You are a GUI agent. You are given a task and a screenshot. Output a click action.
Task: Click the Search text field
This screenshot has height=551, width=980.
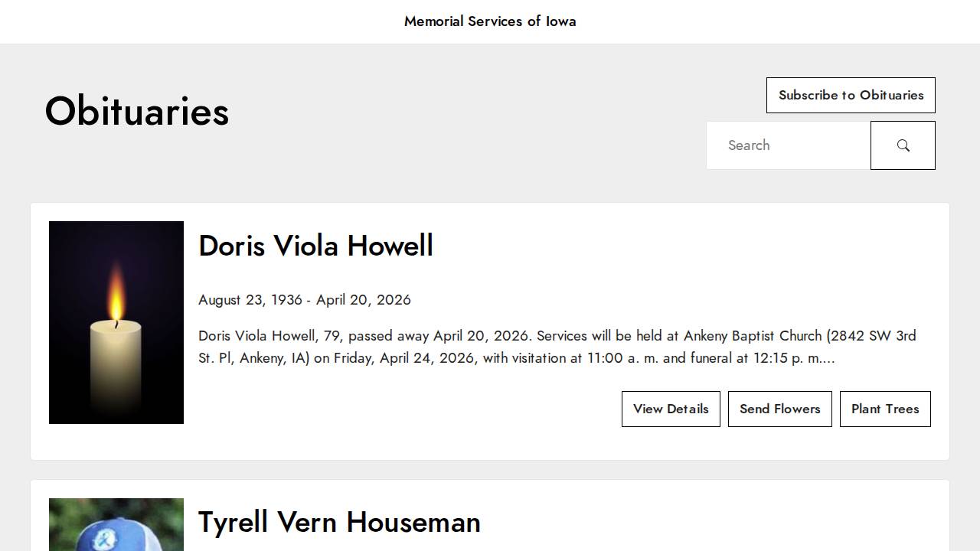(789, 145)
